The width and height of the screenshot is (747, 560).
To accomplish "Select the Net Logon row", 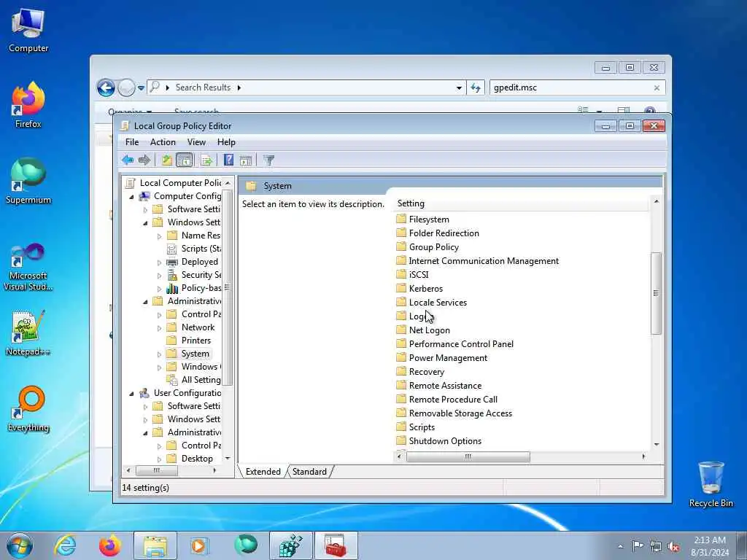I will click(423, 330).
